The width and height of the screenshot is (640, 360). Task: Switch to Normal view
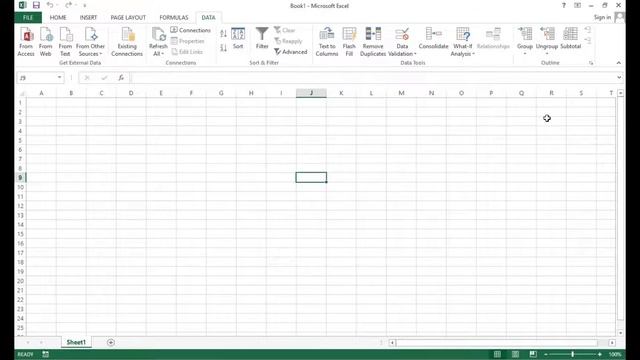point(497,354)
